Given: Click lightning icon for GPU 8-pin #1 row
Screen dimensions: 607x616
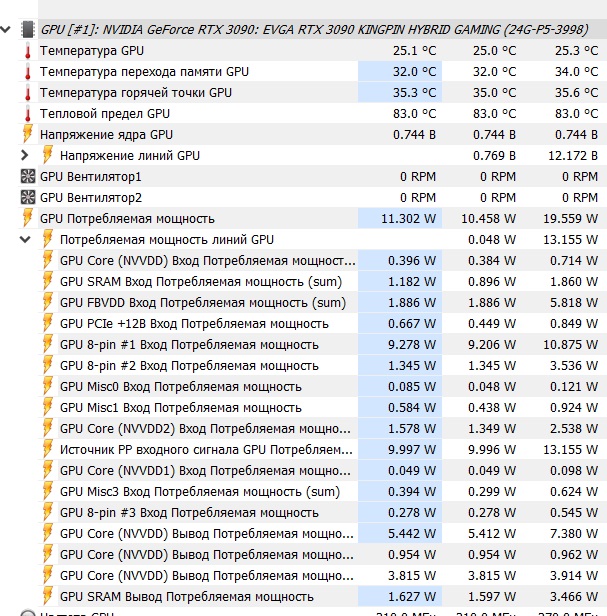Looking at the screenshot, I should (48, 344).
